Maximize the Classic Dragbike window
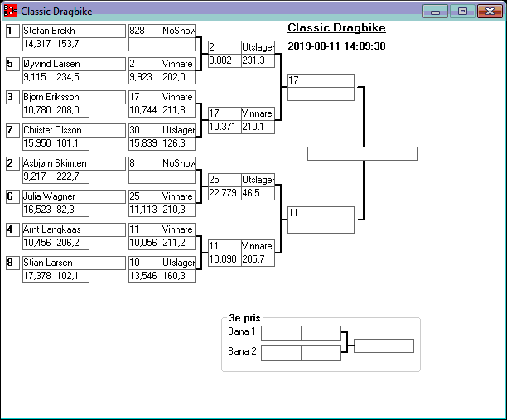 (462, 12)
